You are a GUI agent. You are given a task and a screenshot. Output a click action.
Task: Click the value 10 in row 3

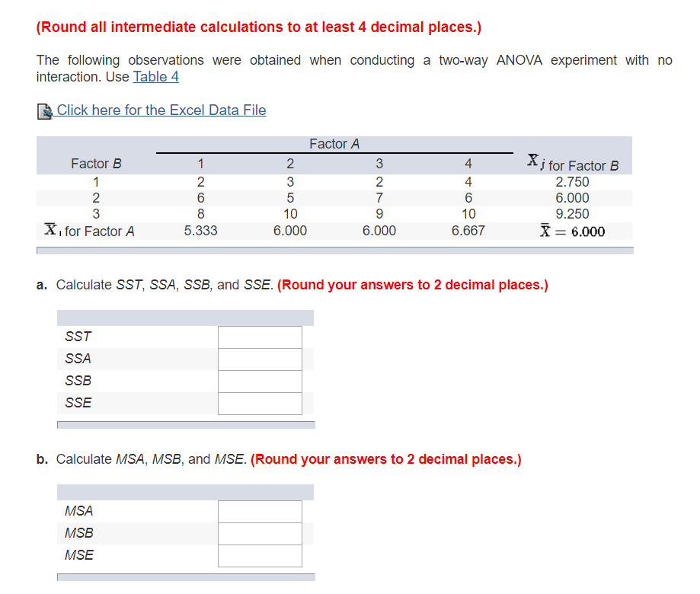click(x=290, y=214)
